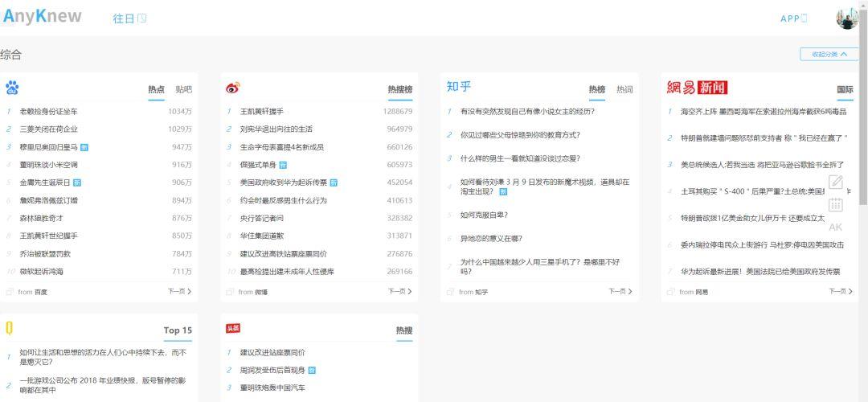This screenshot has width=868, height=402.
Task: Click the Weibo eye logo icon
Action: (x=232, y=88)
